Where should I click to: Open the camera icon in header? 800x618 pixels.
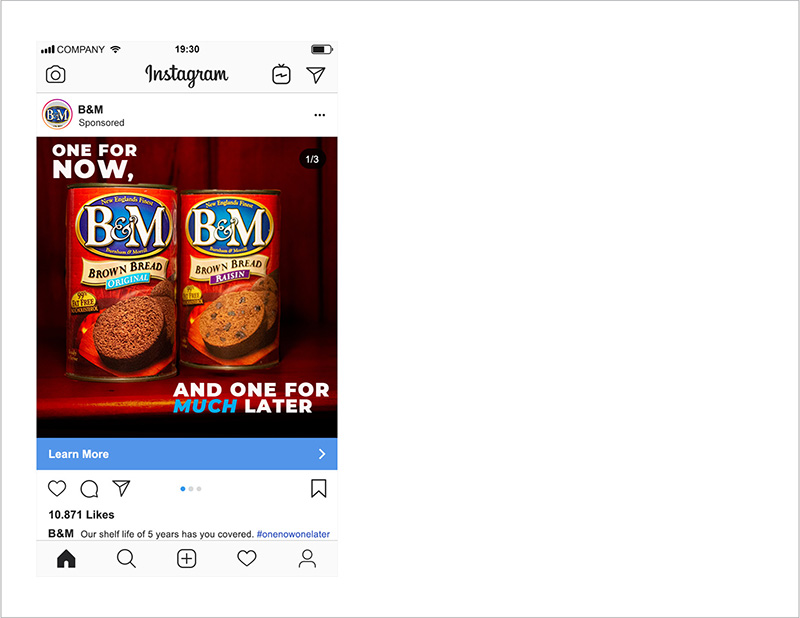click(x=56, y=75)
